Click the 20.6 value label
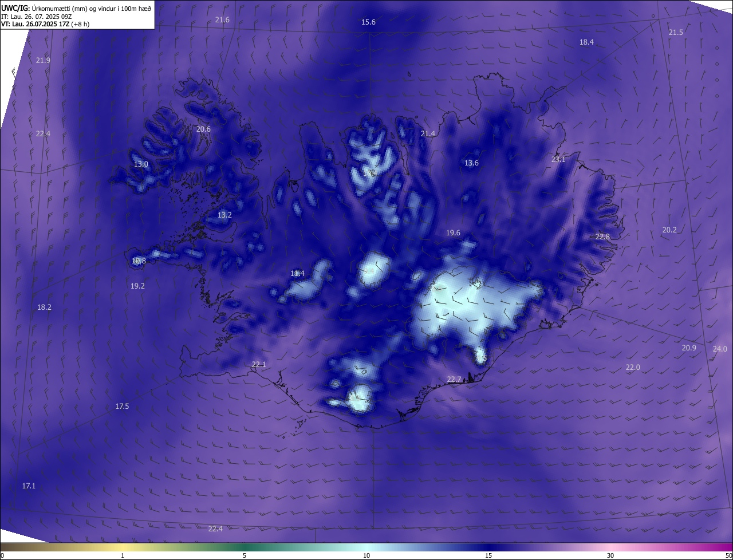Screen dimensions: 733x560 pyautogui.click(x=203, y=129)
